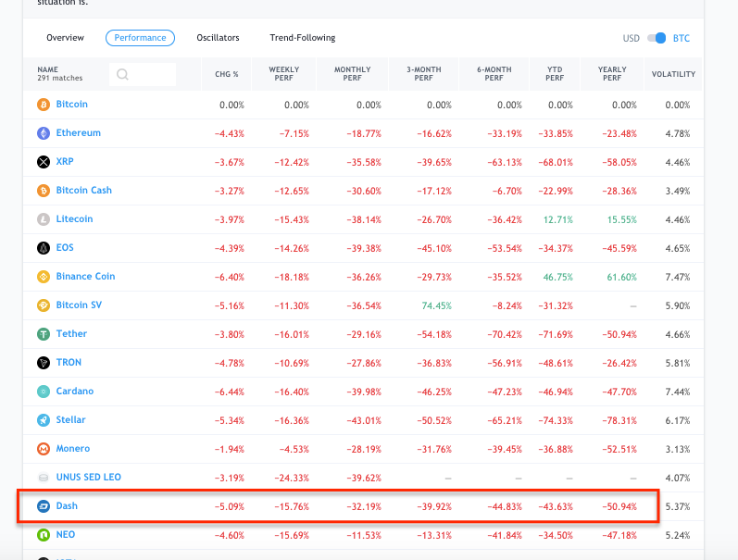Click Monero CHG % value -1.94%
Image resolution: width=738 pixels, height=560 pixels.
tap(230, 450)
